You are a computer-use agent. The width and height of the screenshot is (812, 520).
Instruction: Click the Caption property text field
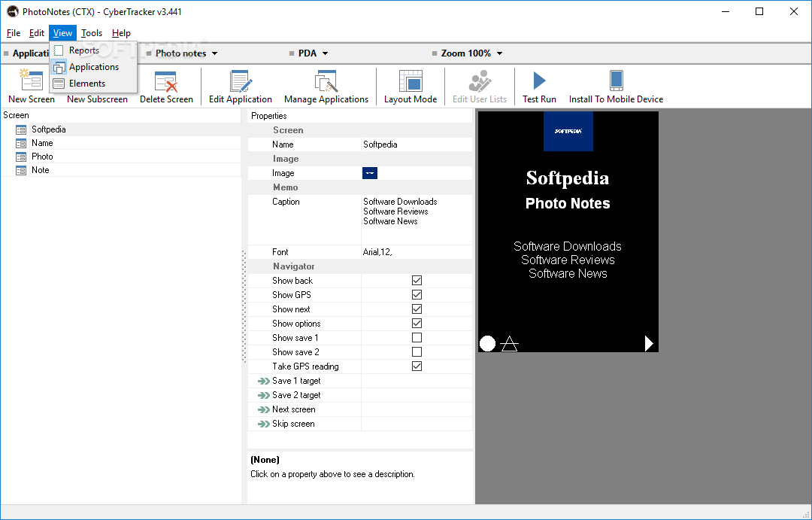pyautogui.click(x=417, y=220)
